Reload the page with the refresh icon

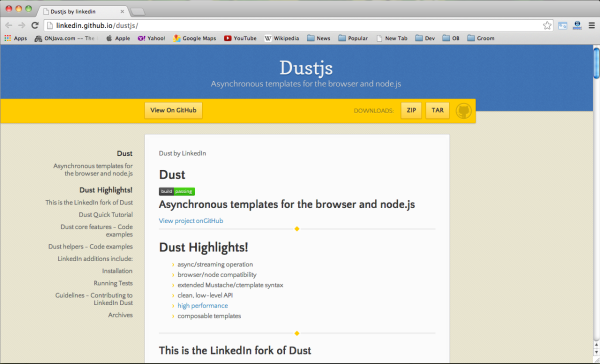35,25
